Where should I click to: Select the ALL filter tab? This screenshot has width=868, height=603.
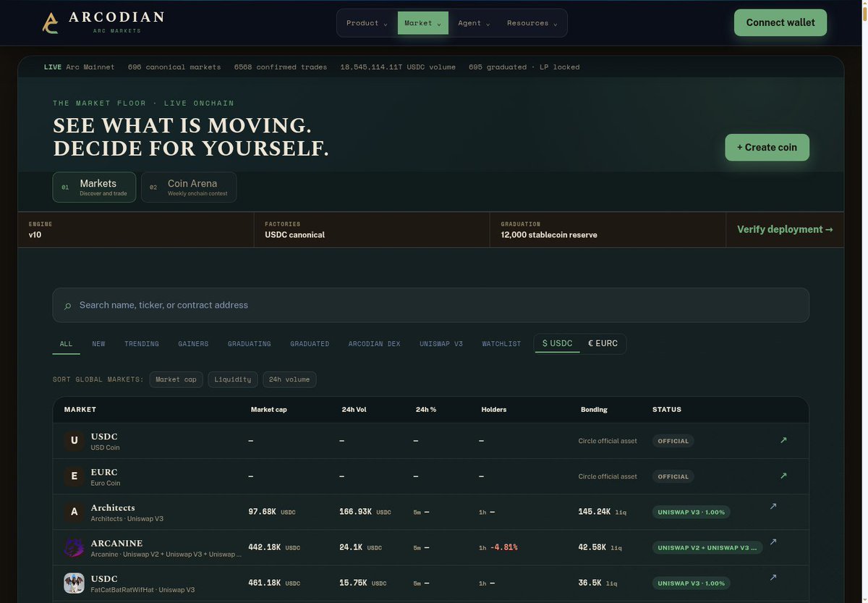(x=66, y=344)
